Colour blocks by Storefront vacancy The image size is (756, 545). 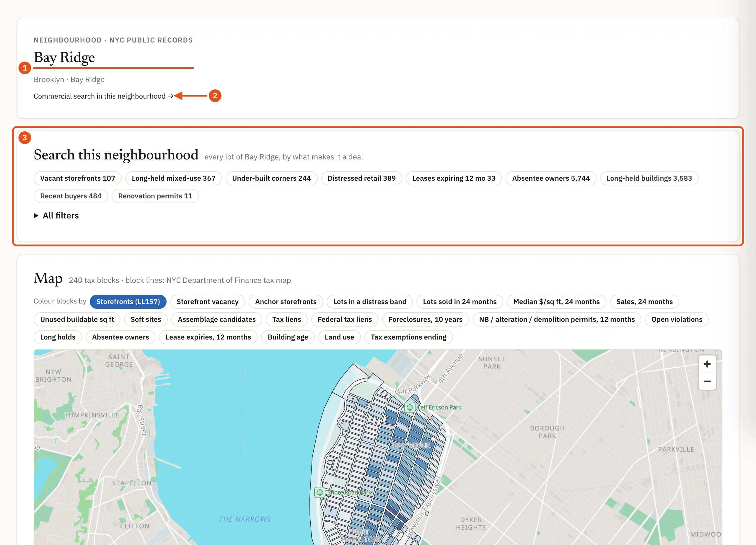(x=207, y=302)
